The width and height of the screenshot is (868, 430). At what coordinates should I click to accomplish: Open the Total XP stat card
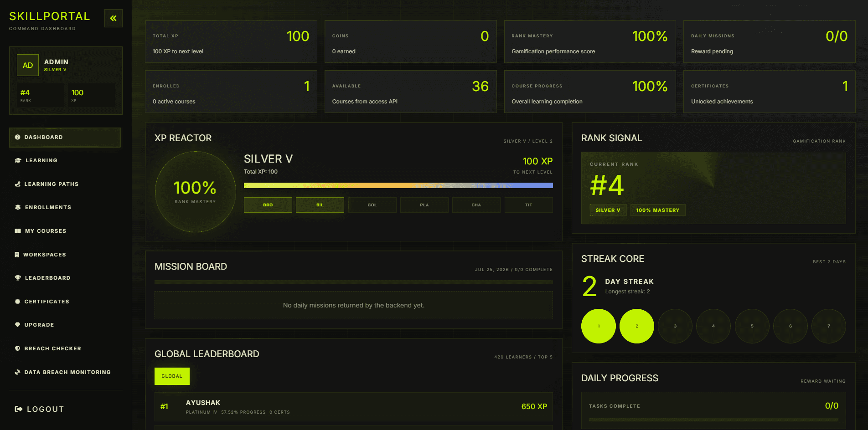tap(231, 41)
